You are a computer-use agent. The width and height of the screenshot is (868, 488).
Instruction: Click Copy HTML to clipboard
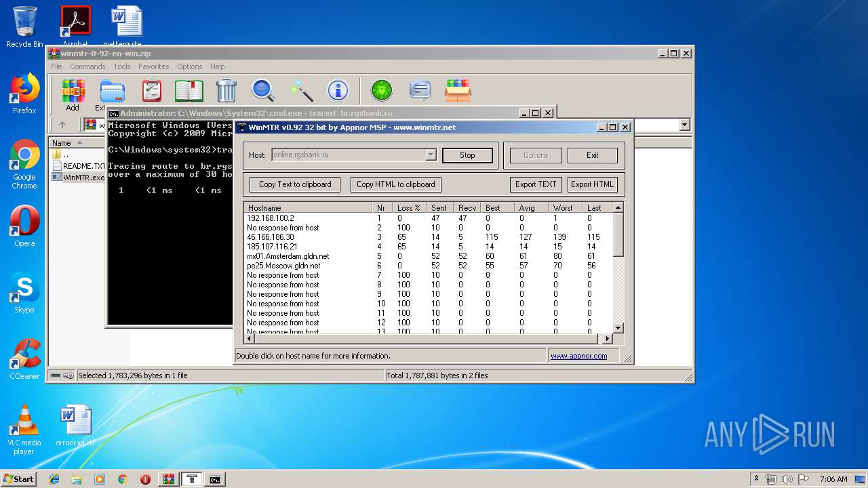pyautogui.click(x=396, y=184)
